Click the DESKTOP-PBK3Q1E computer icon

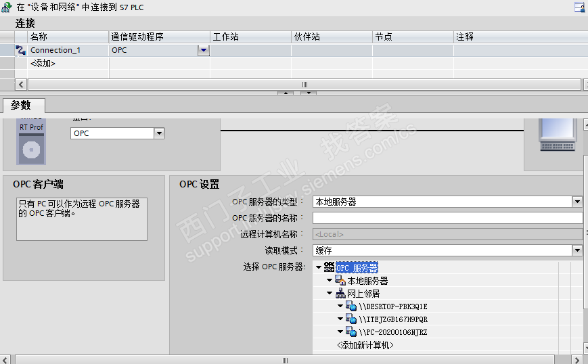tap(351, 306)
